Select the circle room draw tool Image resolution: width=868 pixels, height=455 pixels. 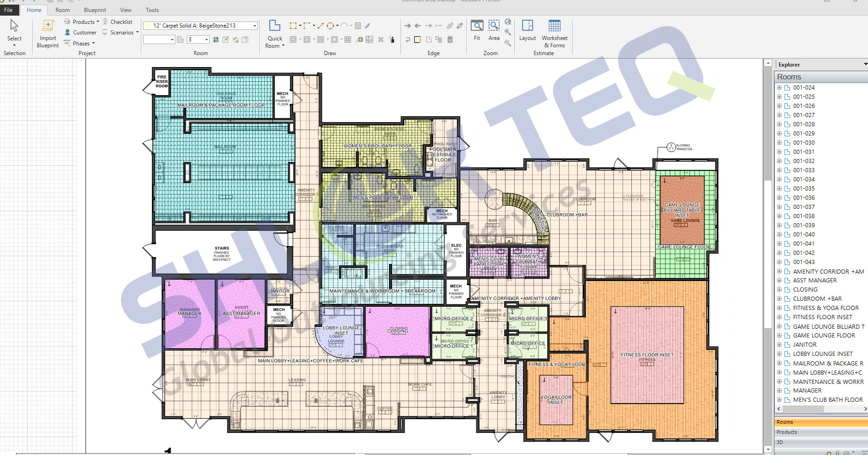tap(330, 26)
